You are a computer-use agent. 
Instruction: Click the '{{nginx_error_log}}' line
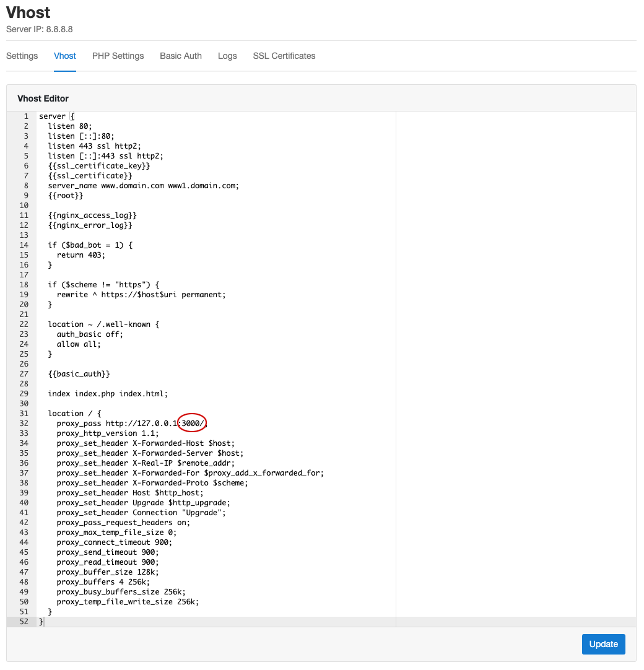(90, 225)
